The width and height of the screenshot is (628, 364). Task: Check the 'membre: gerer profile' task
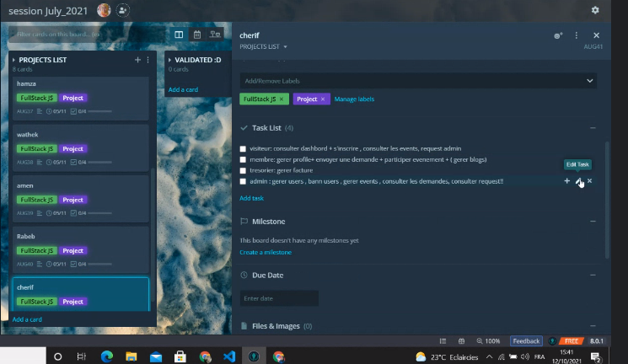pos(244,159)
